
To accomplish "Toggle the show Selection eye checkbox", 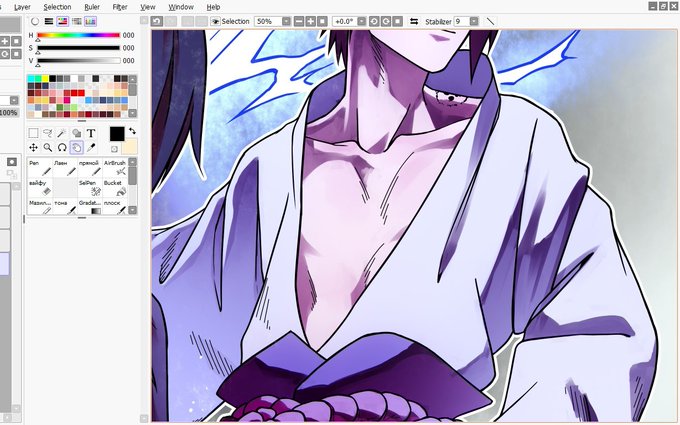I will click(x=215, y=21).
